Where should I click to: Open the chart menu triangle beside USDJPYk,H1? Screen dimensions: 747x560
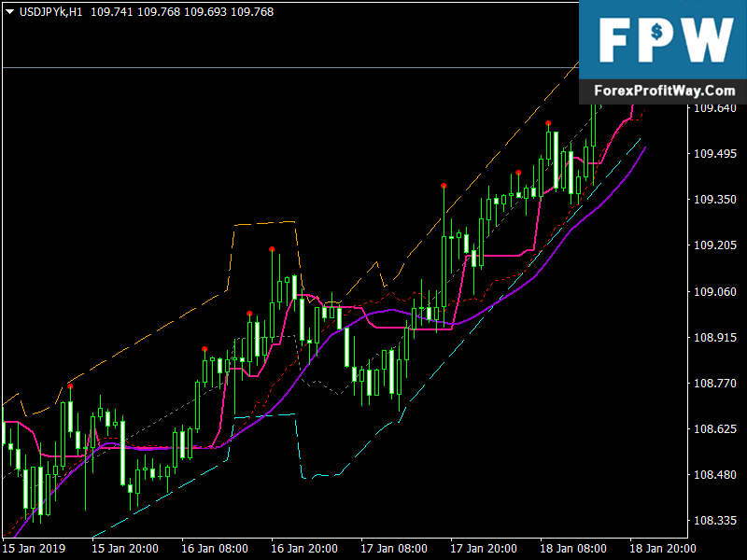click(x=9, y=12)
